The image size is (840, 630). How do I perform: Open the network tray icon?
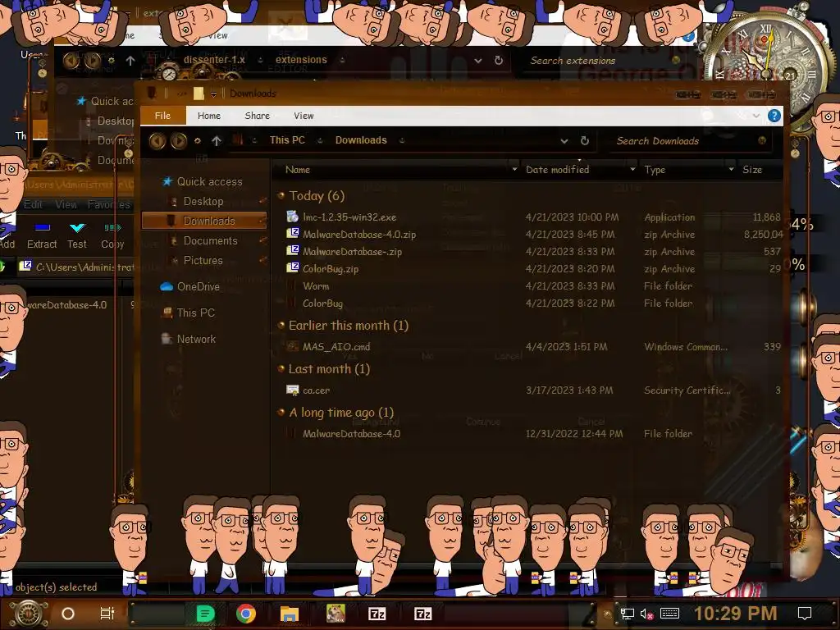627,614
